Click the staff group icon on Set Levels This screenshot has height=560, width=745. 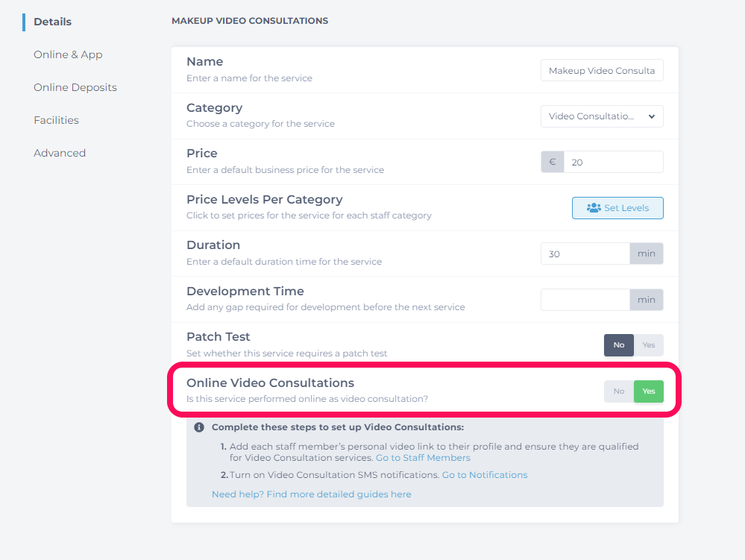point(594,208)
